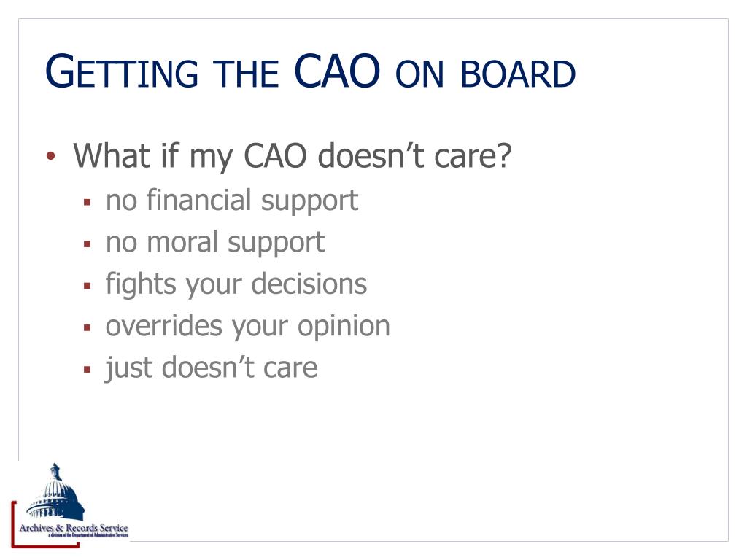
Task: Click the 'What if my CAO doesn't care?' line
Action: (292, 156)
